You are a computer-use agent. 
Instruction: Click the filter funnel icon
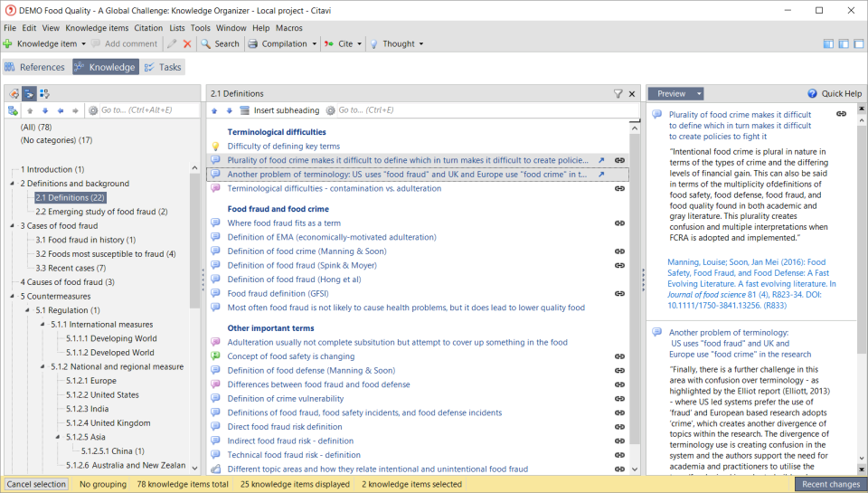point(618,93)
